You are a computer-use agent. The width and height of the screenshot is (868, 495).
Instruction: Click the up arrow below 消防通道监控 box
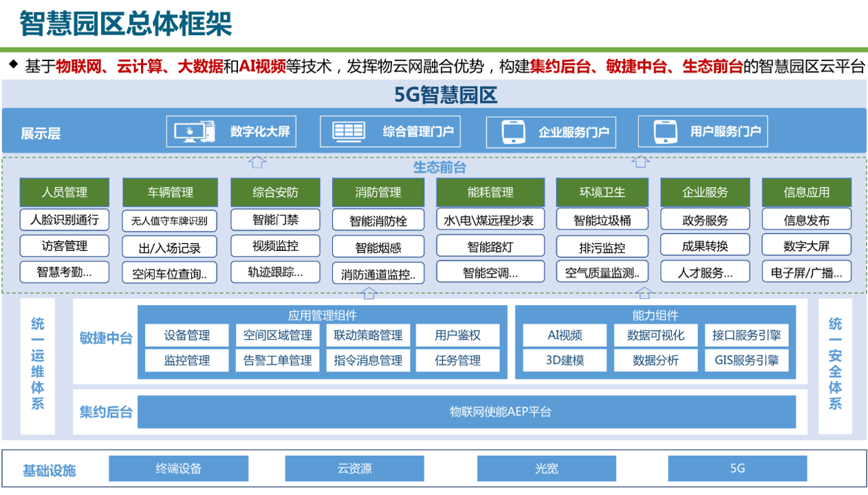pyautogui.click(x=369, y=294)
